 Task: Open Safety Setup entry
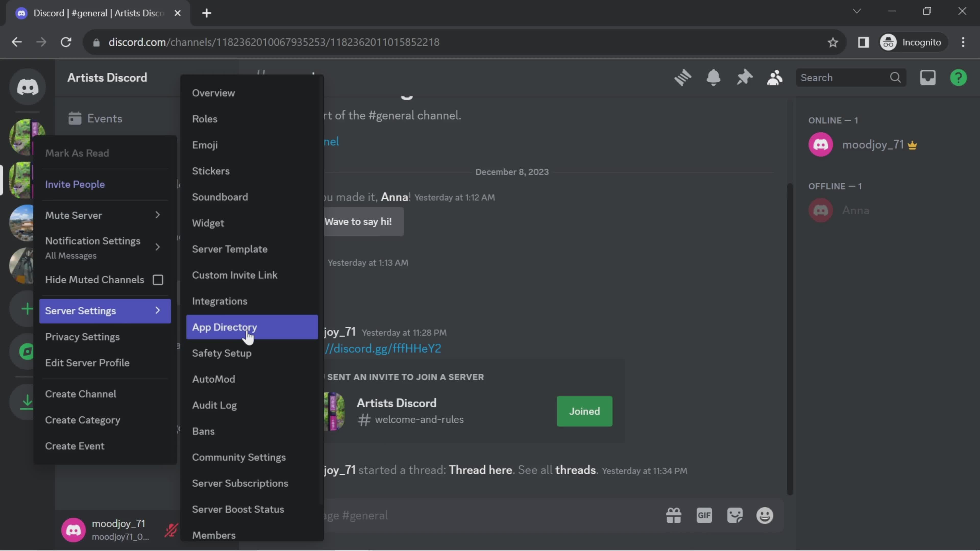pyautogui.click(x=252, y=353)
